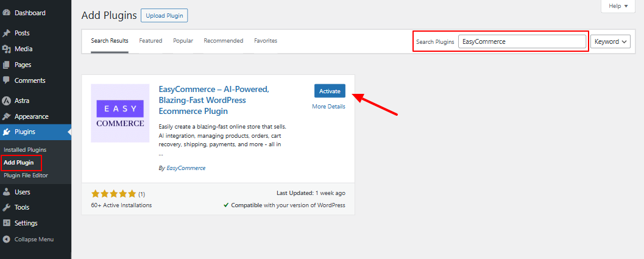This screenshot has width=644, height=259.
Task: Click the Astra theme logo icon
Action: pos(6,101)
